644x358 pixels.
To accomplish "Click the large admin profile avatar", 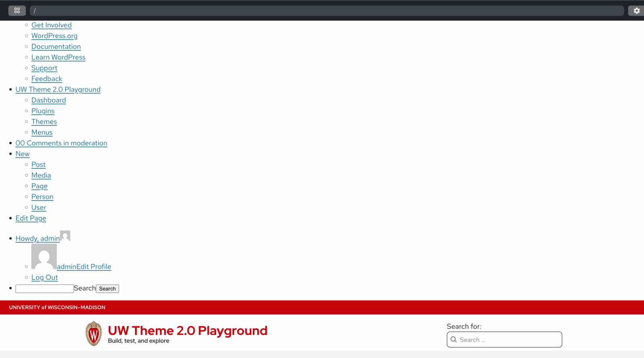I will (44, 257).
